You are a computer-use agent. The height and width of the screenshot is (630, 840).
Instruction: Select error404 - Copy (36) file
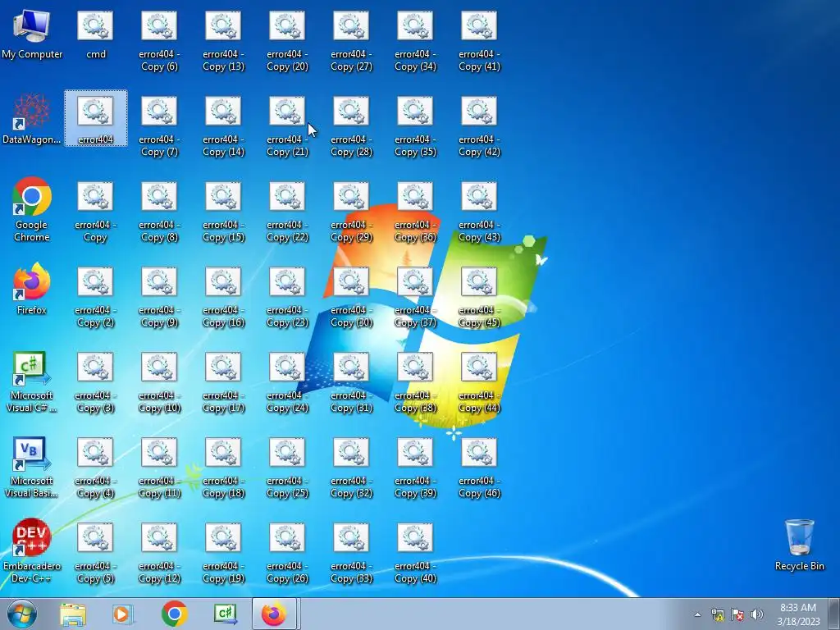coord(415,212)
